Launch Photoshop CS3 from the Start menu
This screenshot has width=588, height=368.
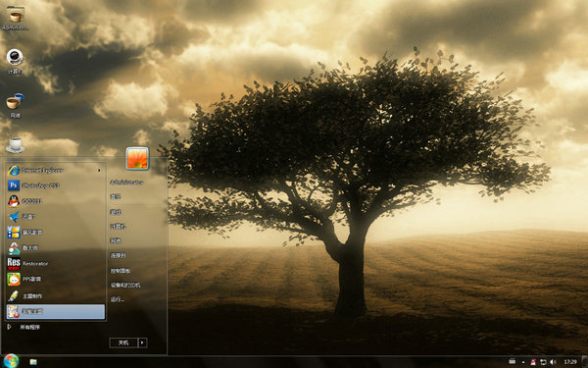tap(56, 185)
